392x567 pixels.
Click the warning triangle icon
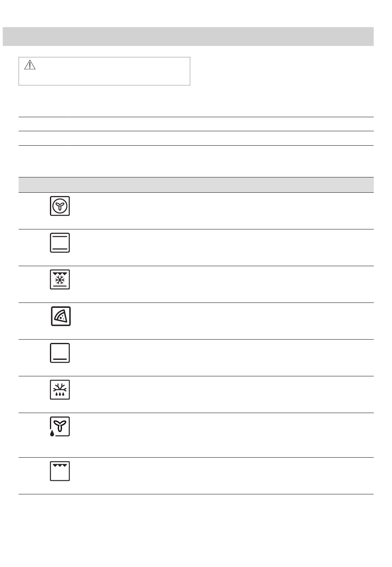[x=30, y=65]
